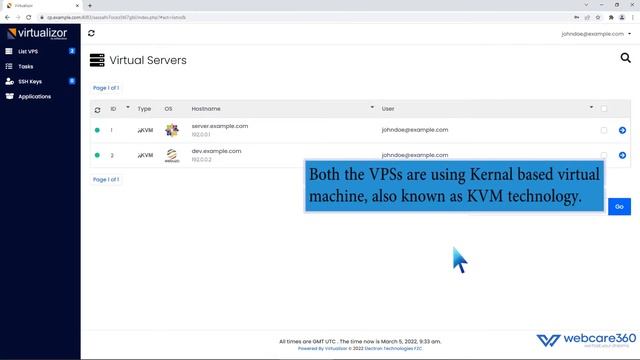Click status dot for server.example.com
640x360 pixels.
click(x=97, y=130)
